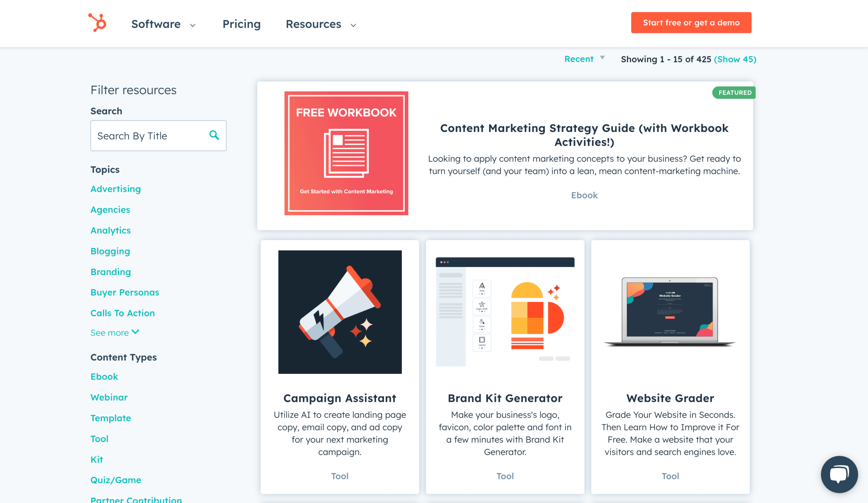Expand the Software menu
This screenshot has width=868, height=503.
(164, 24)
